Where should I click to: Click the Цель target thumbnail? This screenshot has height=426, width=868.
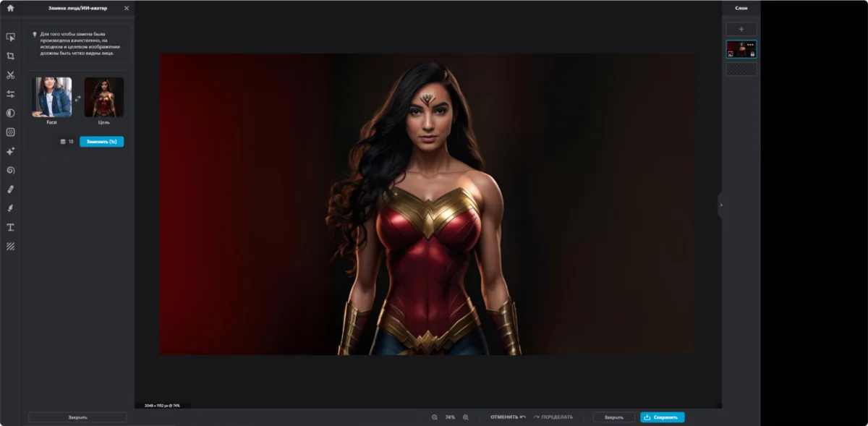click(103, 97)
